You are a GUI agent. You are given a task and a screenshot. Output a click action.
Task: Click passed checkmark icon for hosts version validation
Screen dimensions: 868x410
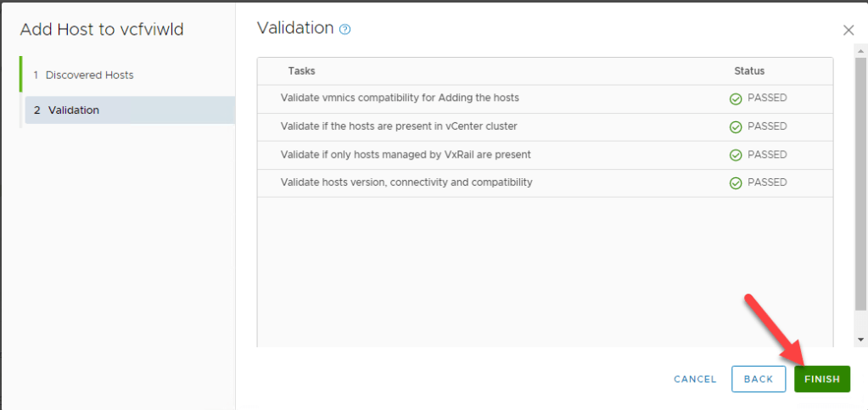pyautogui.click(x=736, y=183)
